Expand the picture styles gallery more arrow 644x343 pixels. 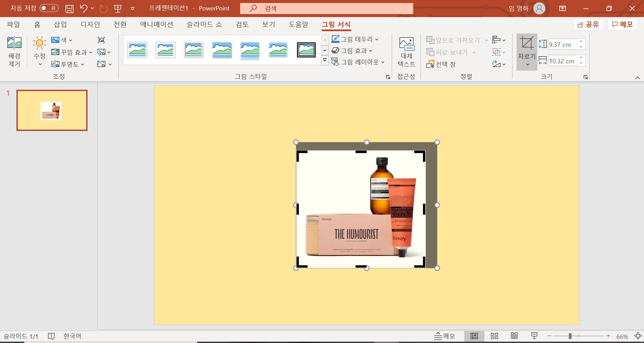324,61
